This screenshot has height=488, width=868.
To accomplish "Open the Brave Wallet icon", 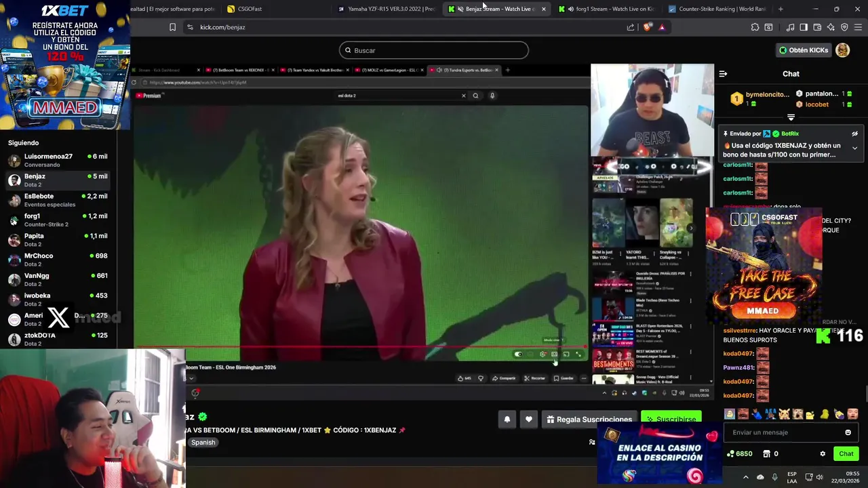I will 817,27.
